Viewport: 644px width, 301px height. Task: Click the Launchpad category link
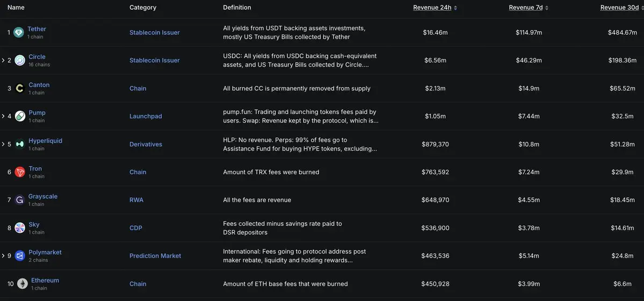(x=146, y=116)
